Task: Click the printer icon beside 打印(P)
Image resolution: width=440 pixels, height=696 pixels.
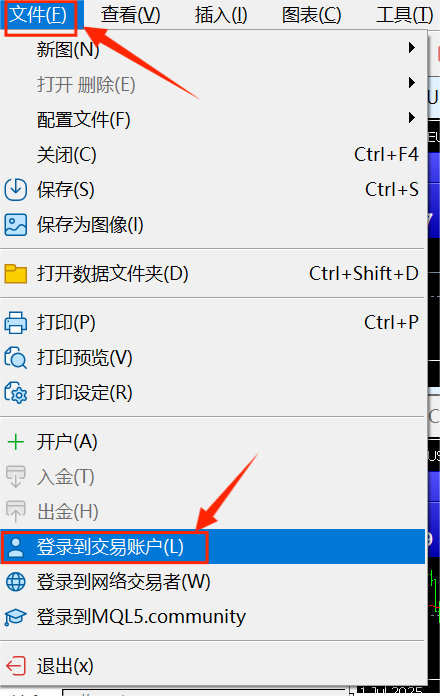Action: (16, 323)
